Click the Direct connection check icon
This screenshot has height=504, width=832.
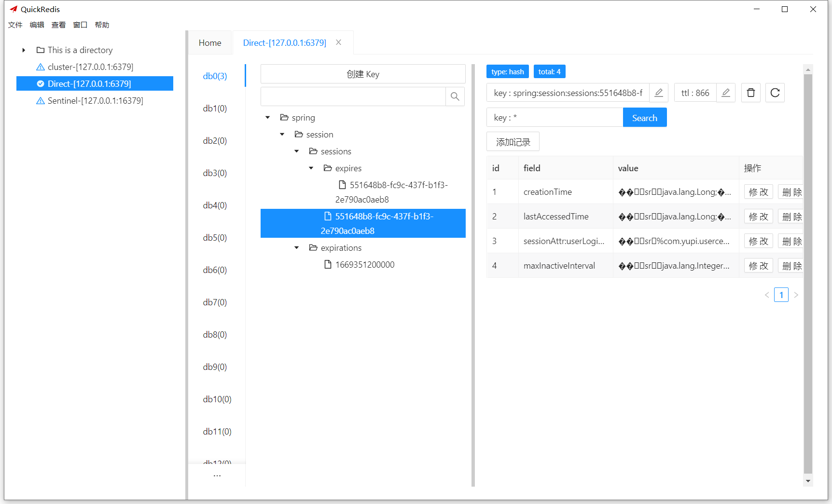point(41,84)
